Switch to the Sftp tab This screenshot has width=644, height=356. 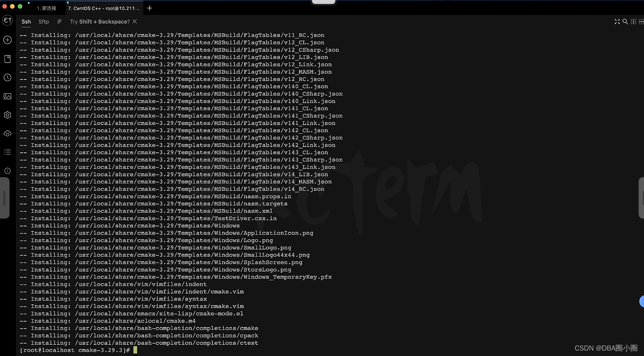(43, 22)
